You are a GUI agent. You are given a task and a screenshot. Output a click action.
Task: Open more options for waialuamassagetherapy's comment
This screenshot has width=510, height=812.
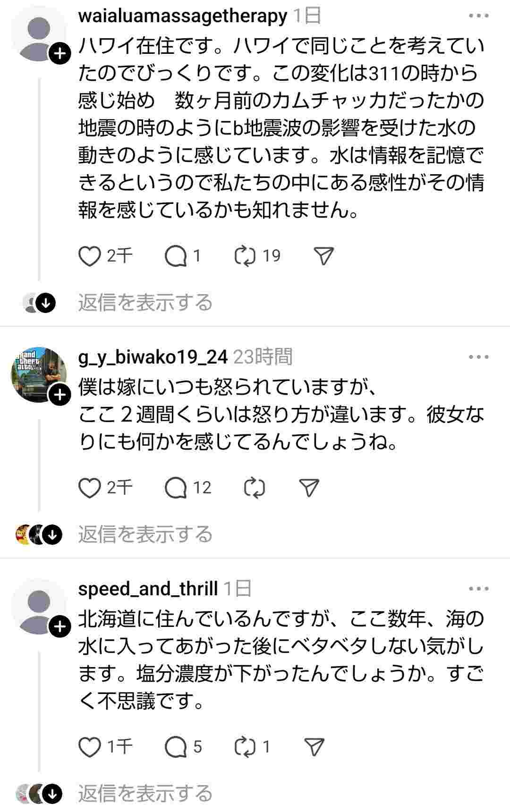pos(478,16)
